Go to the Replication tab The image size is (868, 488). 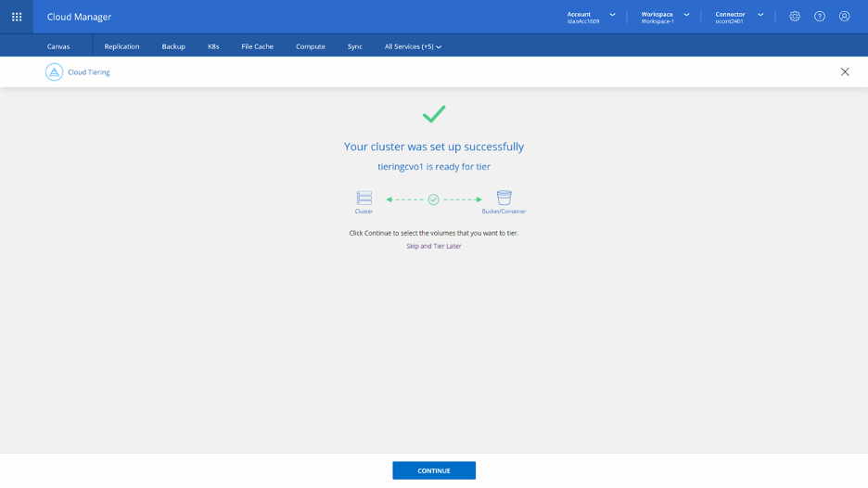(x=121, y=46)
